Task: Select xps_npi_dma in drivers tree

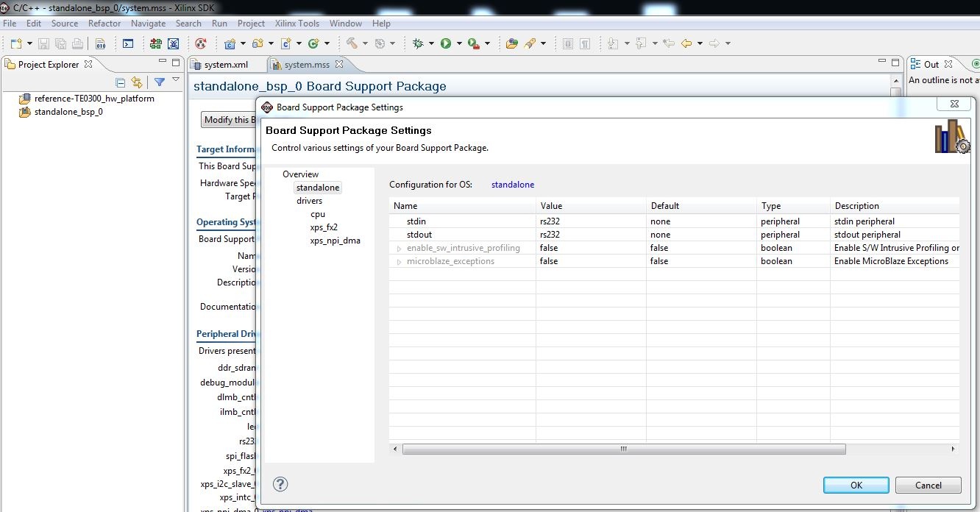Action: point(335,241)
